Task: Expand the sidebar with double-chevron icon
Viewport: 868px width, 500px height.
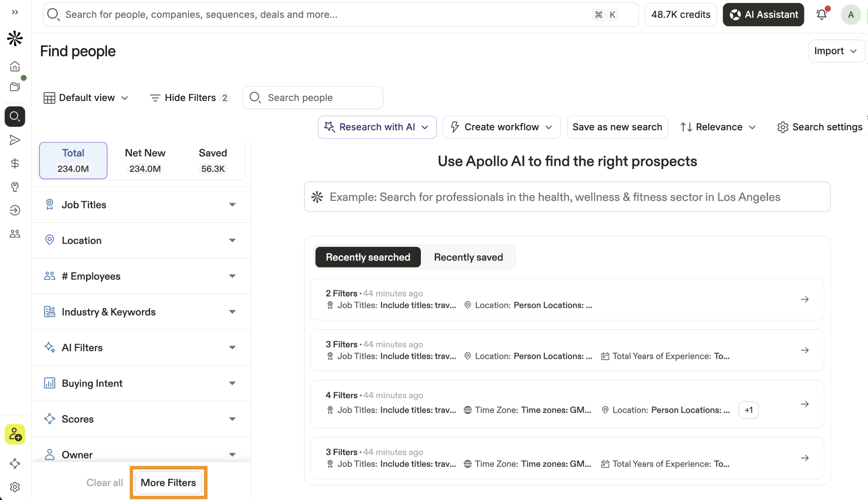Action: pyautogui.click(x=15, y=12)
